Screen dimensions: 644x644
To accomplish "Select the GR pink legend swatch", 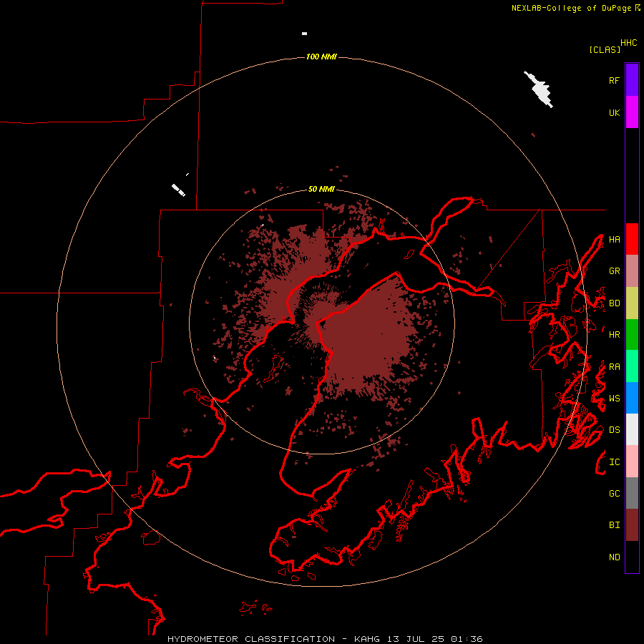I will pos(632,271).
